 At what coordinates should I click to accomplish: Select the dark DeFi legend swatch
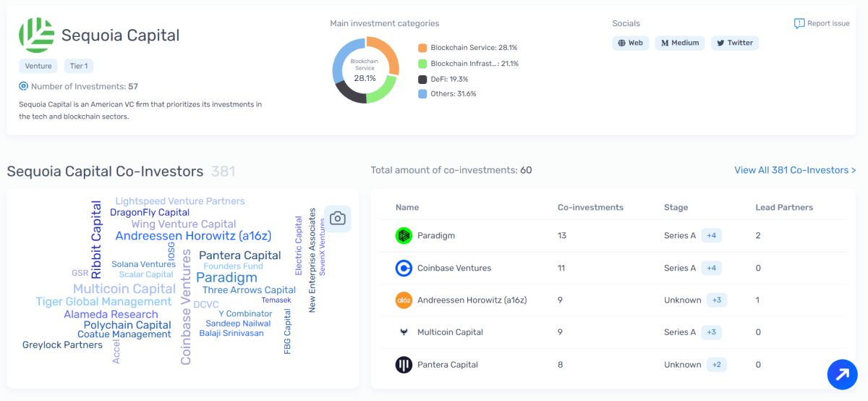click(x=422, y=79)
